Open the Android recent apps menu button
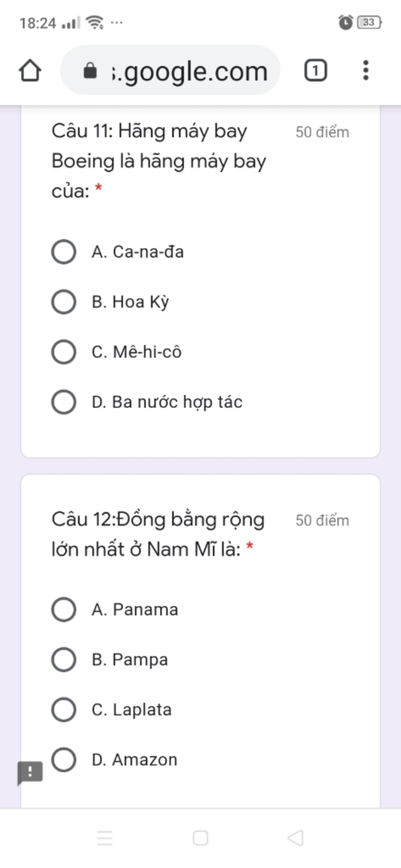 pos(105,838)
